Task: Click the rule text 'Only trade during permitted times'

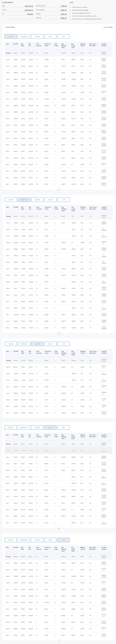Action: (81, 13)
